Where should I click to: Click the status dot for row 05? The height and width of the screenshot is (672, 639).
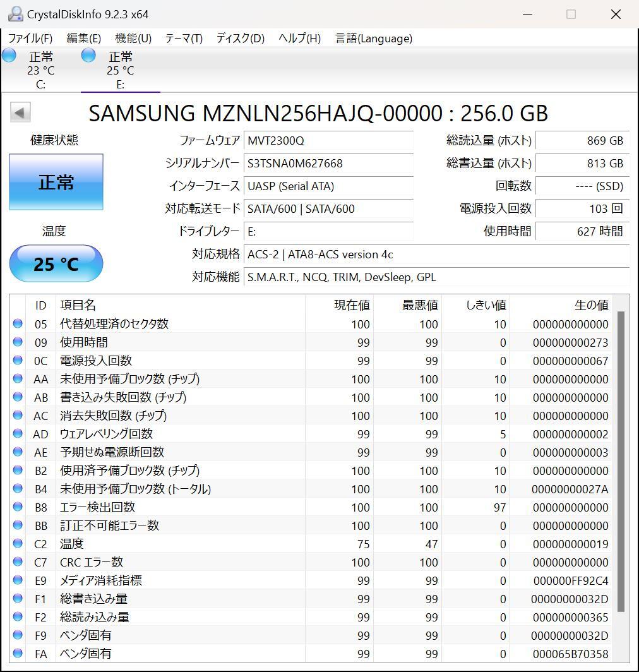18,323
